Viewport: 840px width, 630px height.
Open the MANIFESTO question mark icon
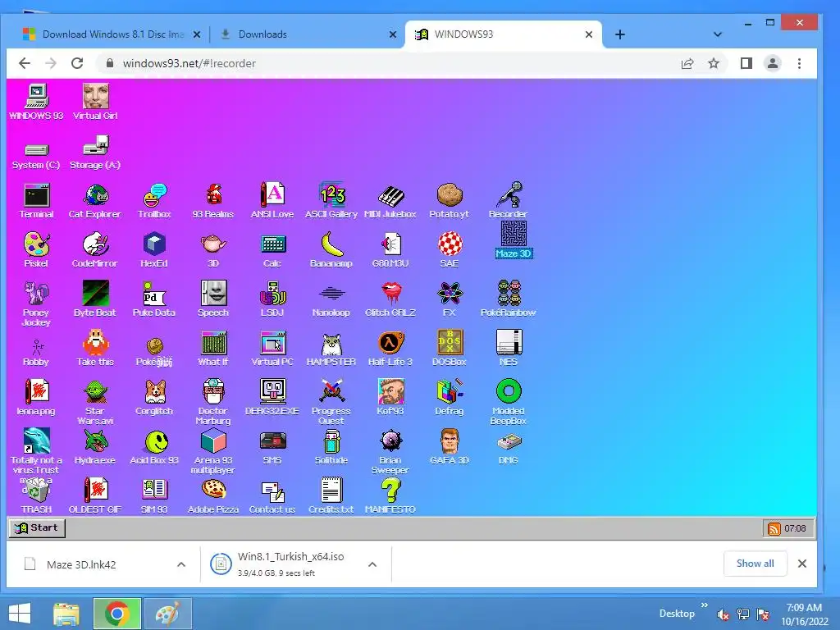pos(390,496)
